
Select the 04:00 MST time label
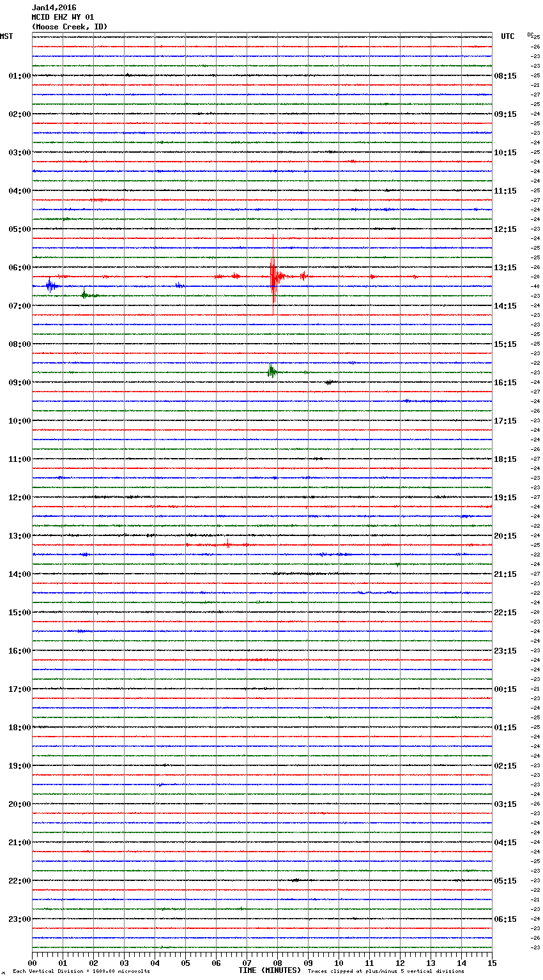pyautogui.click(x=20, y=191)
